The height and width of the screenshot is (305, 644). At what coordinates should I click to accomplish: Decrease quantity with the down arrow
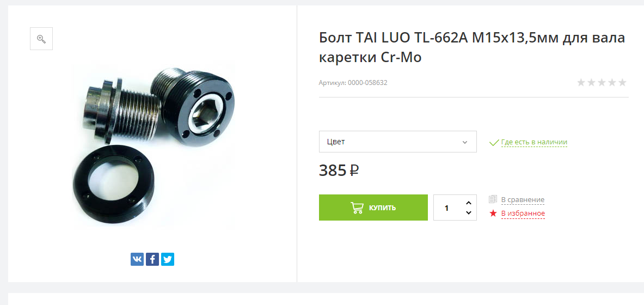[469, 212]
